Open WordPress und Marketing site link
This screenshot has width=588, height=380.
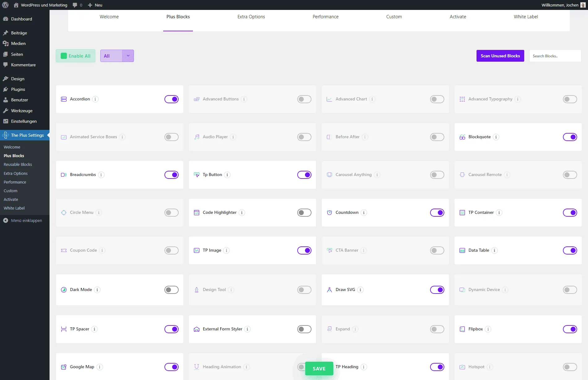click(40, 5)
